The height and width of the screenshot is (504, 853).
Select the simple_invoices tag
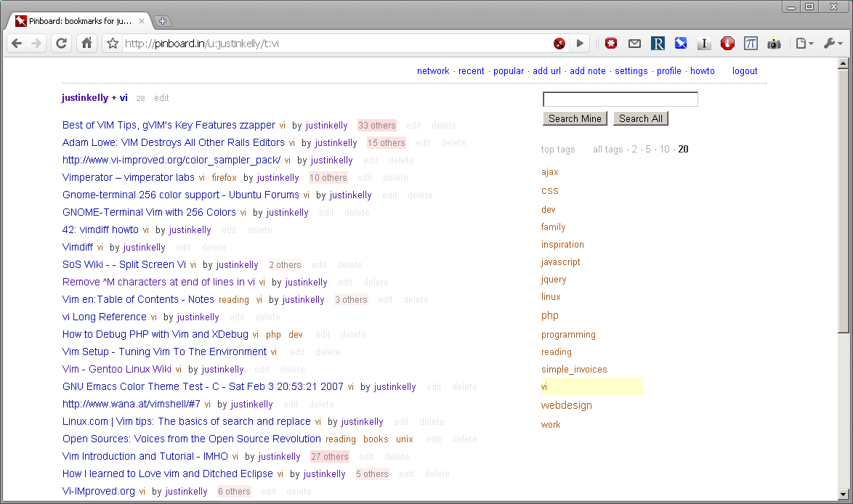coord(574,370)
